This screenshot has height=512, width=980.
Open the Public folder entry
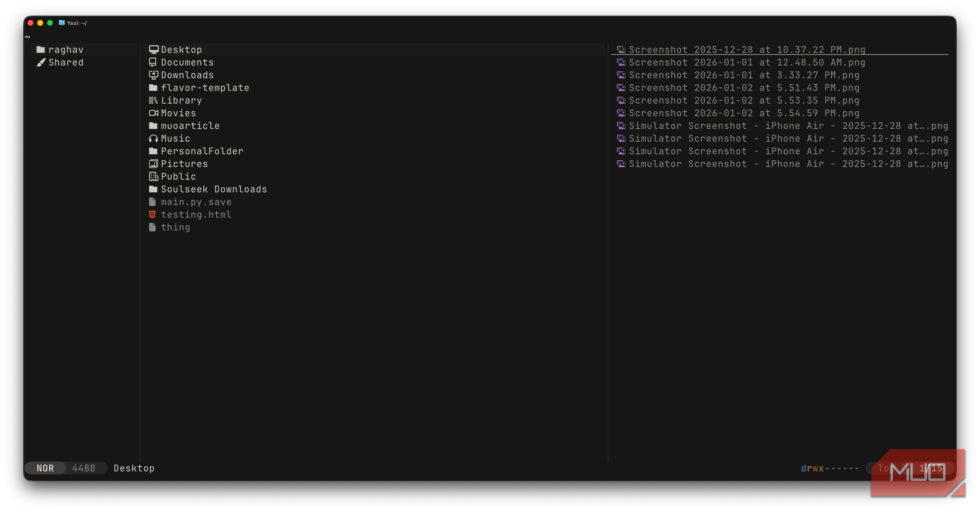pos(179,177)
